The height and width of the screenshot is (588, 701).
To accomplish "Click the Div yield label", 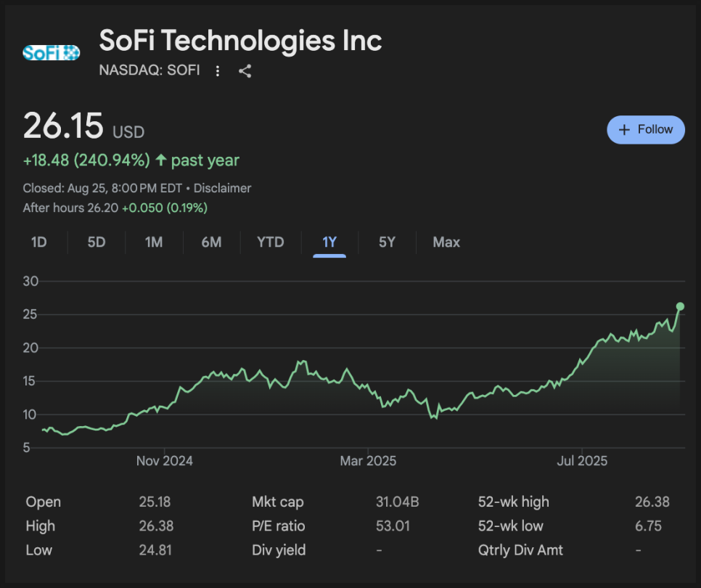I will click(279, 550).
